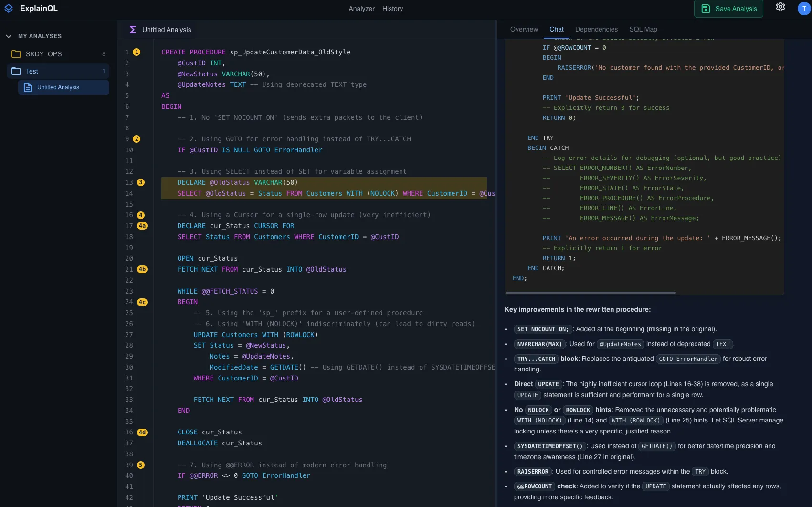Click marker 3 on the highlighted DECLARE line
Screen dimensions: 812x507
point(140,182)
